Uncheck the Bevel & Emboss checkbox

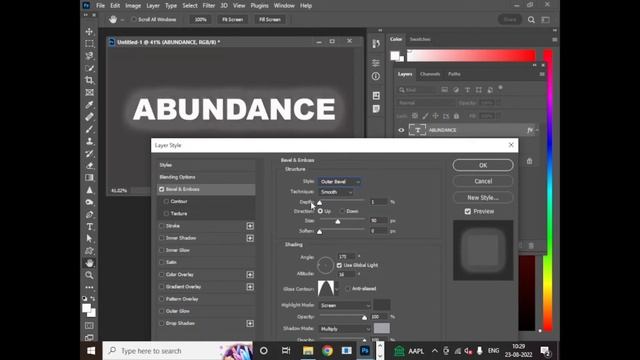click(162, 189)
